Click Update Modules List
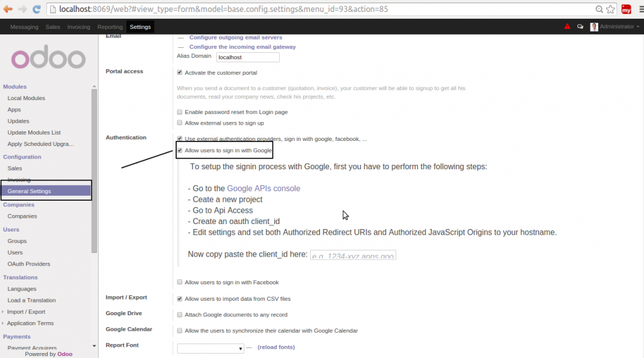 click(x=34, y=133)
